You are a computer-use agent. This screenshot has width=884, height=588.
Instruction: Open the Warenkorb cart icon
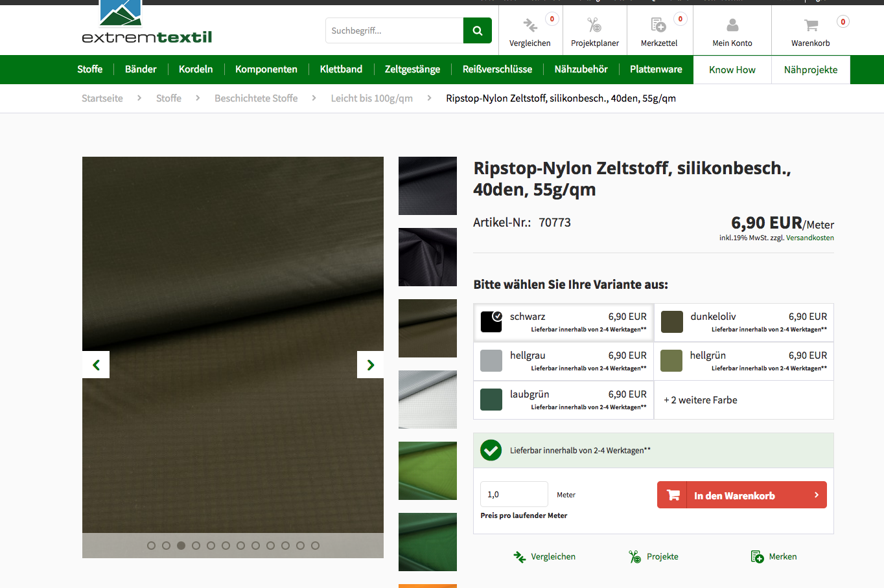tap(810, 25)
